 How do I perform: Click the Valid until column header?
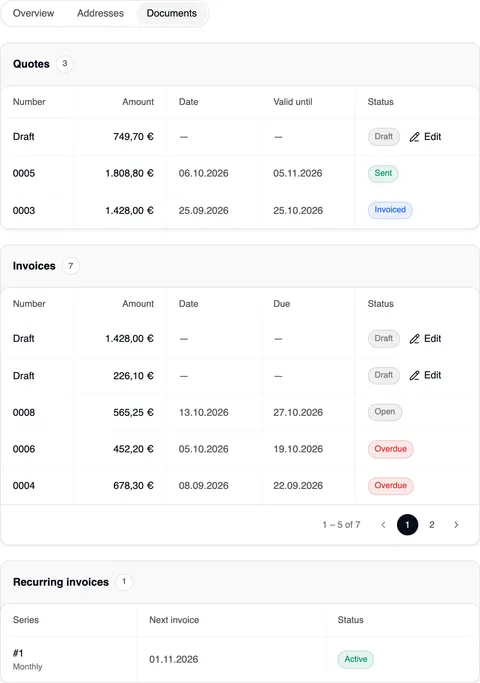293,102
